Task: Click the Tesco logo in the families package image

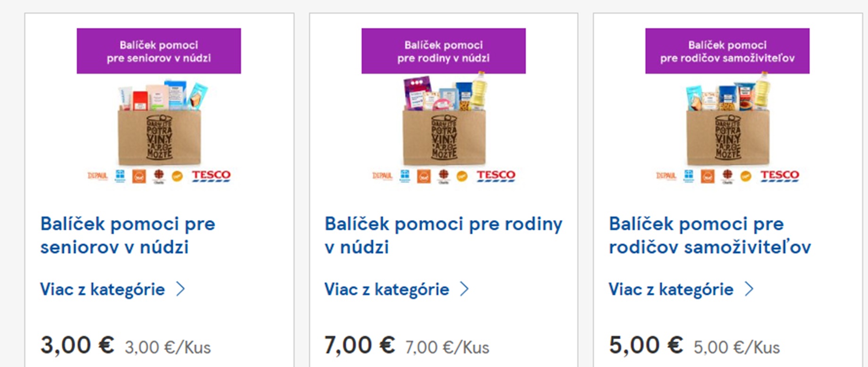Action: coord(495,176)
